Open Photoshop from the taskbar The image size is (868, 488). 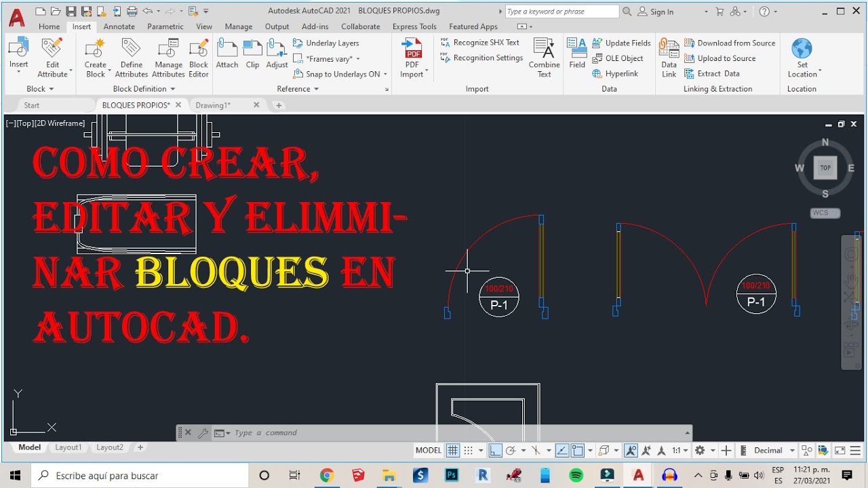[x=452, y=475]
